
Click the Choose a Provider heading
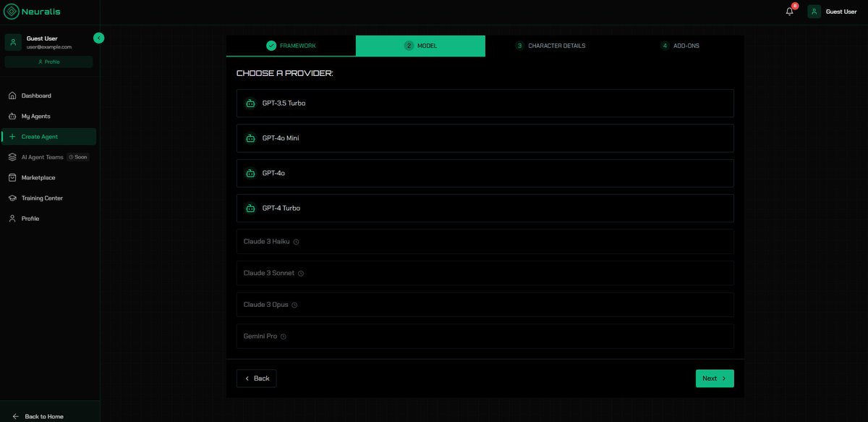[285, 73]
